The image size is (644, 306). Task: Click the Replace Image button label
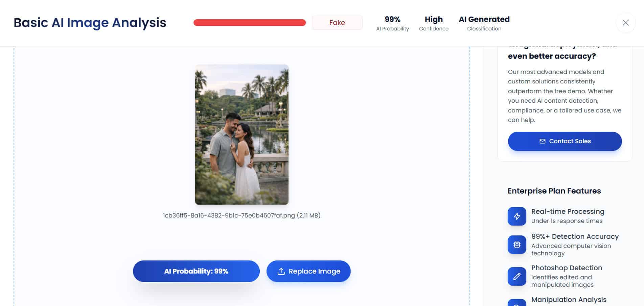(x=314, y=271)
